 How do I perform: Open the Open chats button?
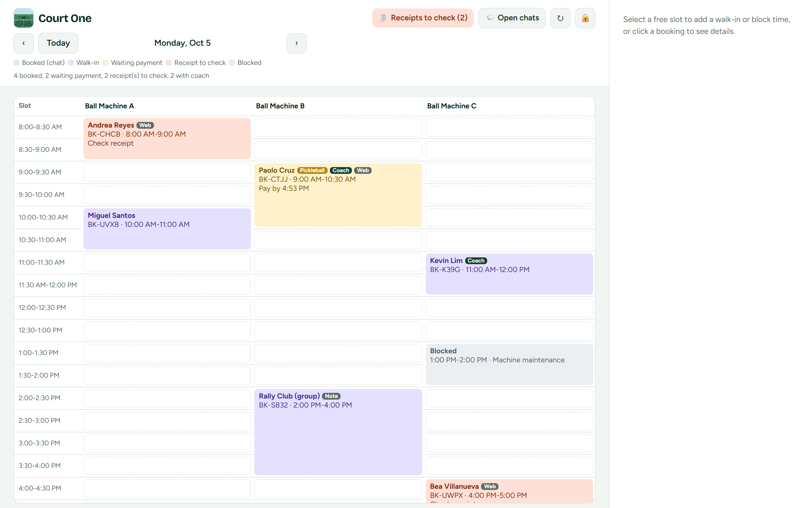[x=512, y=18]
